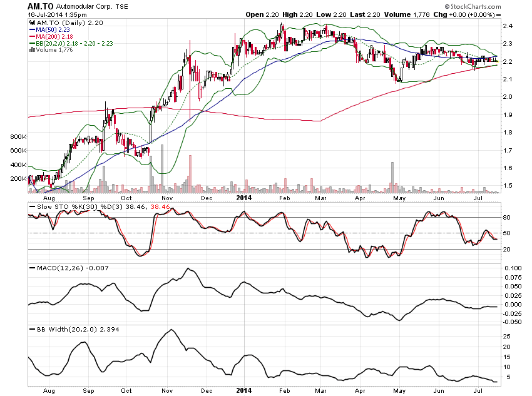
Task: Click the May month label under the price panel
Action: [399, 198]
